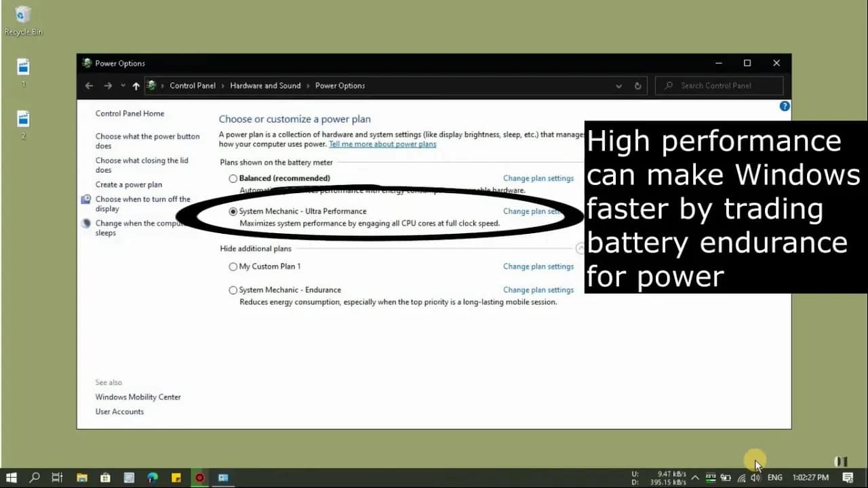Select My Custom Plan 1 radio button
Screen dimensions: 868x488
click(233, 267)
